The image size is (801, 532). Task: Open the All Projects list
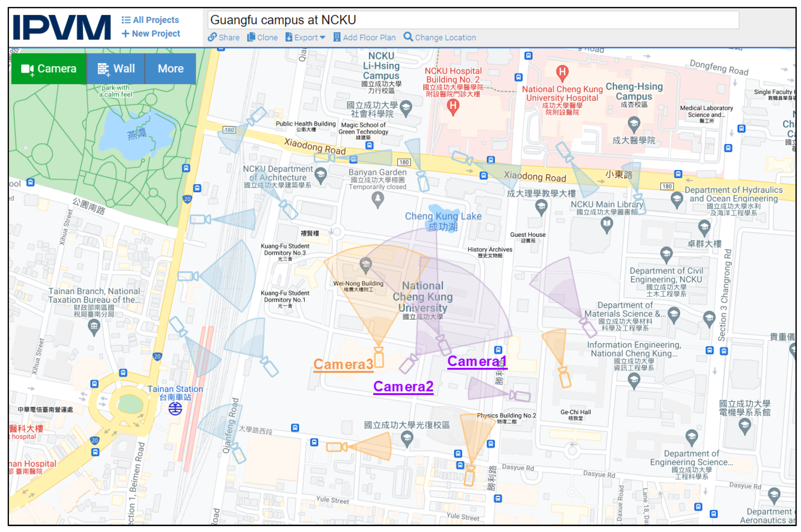pyautogui.click(x=150, y=20)
